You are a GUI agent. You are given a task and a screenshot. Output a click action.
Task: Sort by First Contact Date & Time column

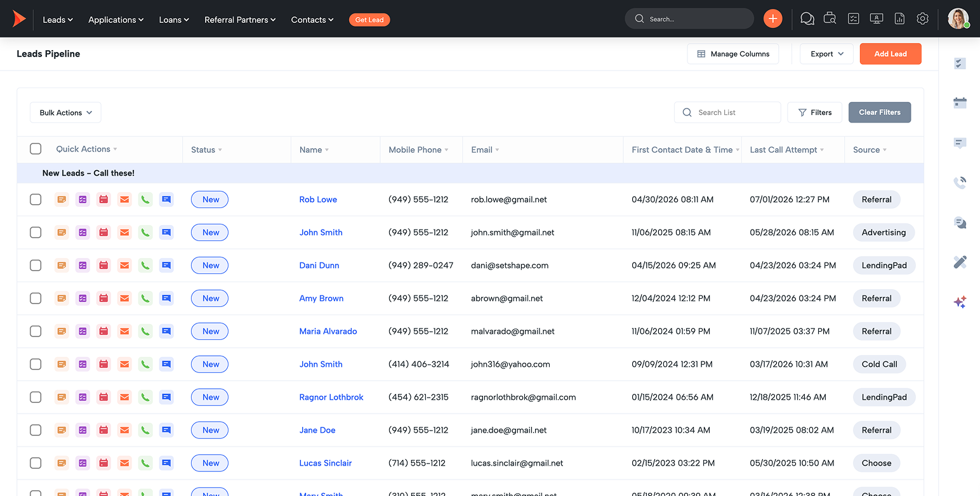(x=685, y=150)
